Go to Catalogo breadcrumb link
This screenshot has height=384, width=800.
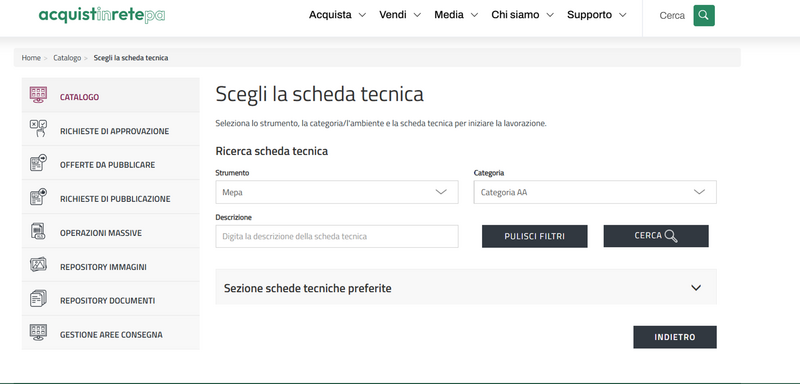67,58
